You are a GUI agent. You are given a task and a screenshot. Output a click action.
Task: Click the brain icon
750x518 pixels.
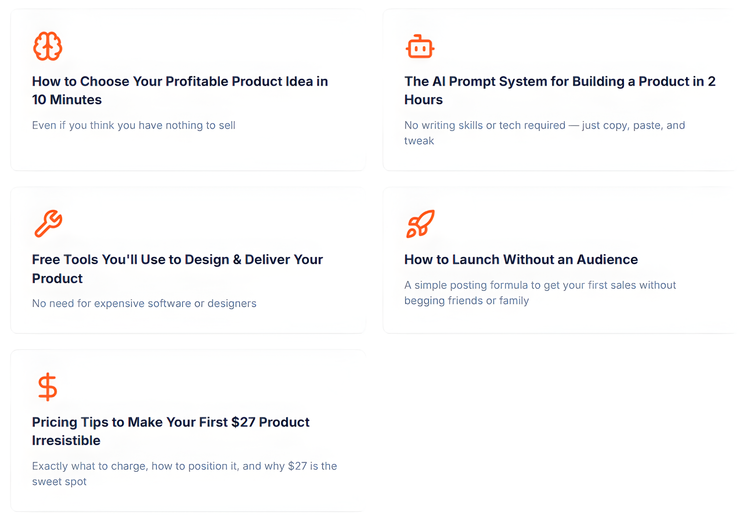(47, 46)
